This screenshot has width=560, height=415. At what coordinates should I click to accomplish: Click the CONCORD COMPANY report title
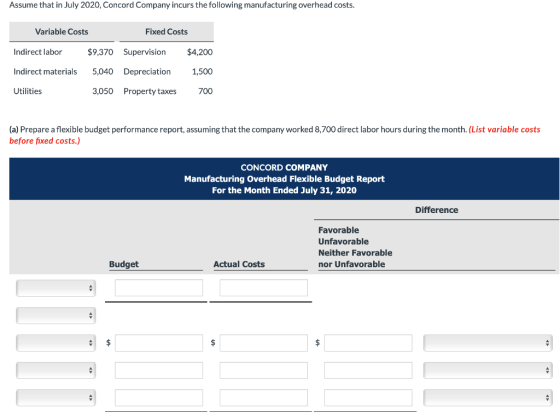[284, 168]
